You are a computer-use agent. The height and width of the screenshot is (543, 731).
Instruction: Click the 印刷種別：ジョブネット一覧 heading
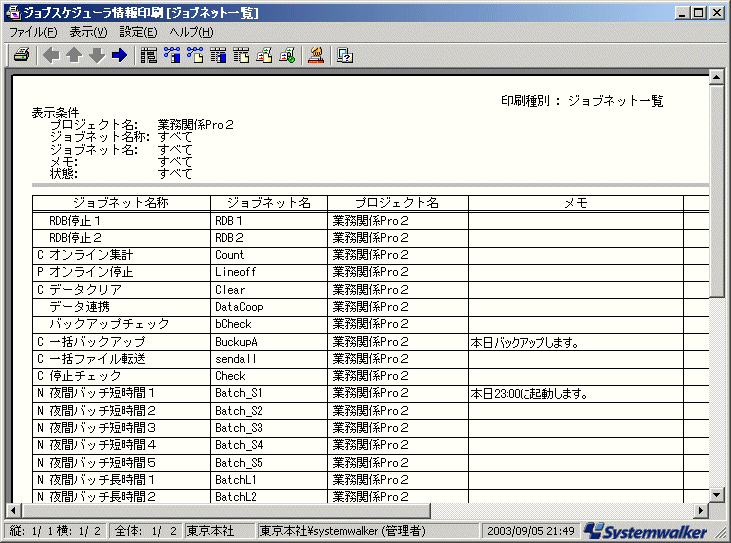tap(582, 101)
